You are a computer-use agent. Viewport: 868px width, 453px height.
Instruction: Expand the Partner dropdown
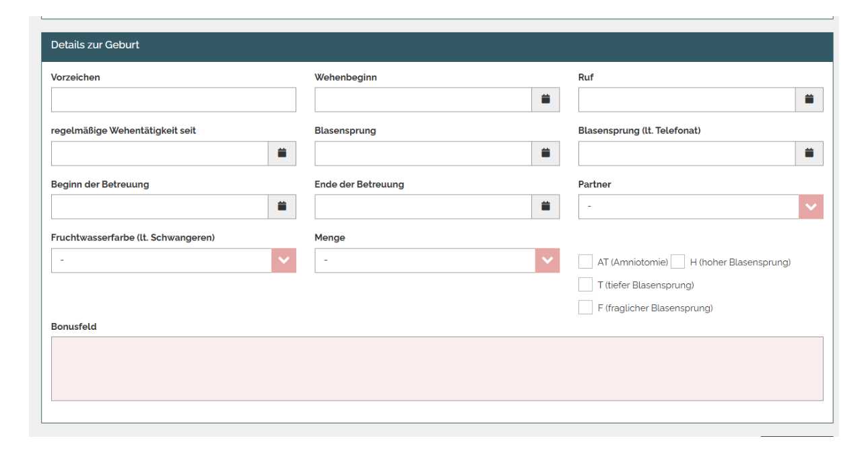[700, 207]
